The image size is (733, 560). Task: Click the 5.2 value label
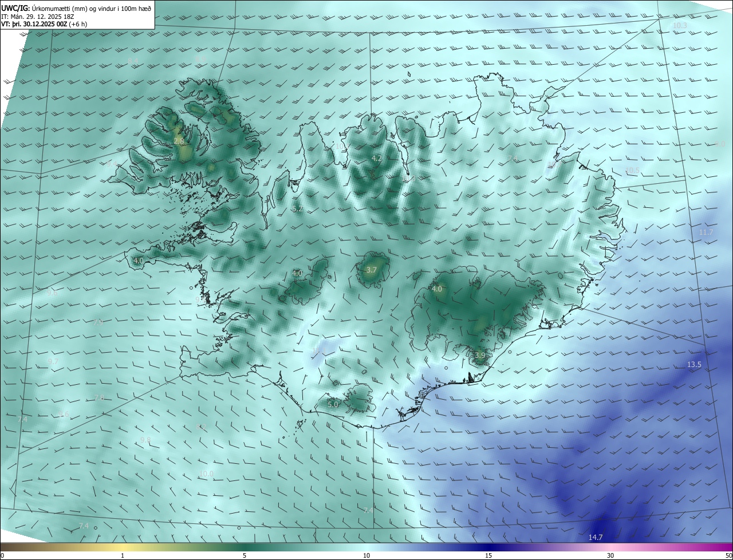[297, 209]
